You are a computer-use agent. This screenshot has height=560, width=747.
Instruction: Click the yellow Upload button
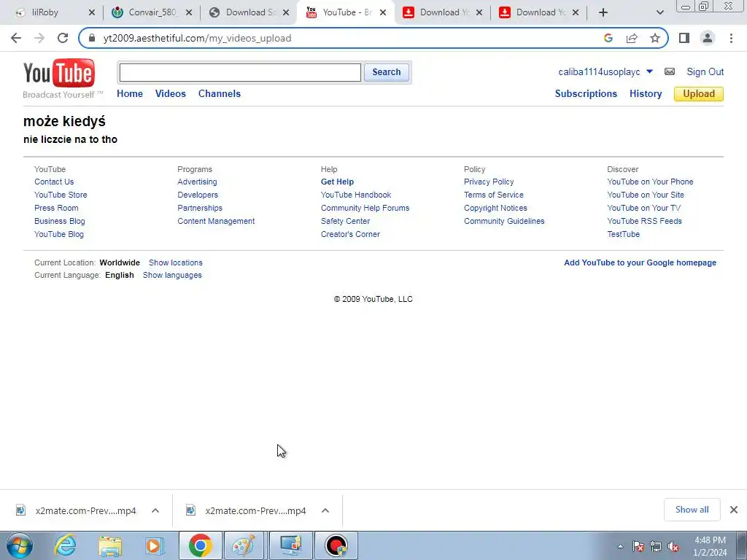pyautogui.click(x=698, y=94)
